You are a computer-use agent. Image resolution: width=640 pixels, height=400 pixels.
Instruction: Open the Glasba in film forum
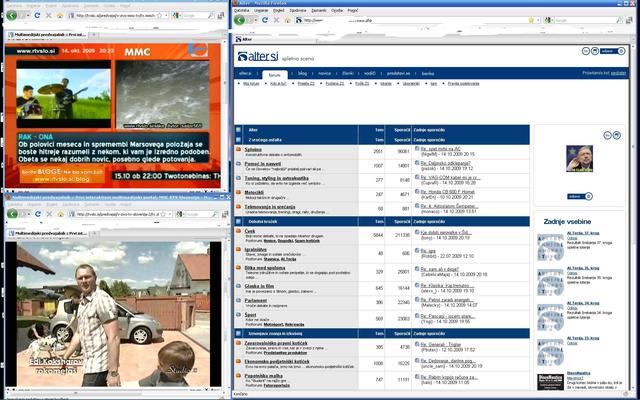coord(259,286)
